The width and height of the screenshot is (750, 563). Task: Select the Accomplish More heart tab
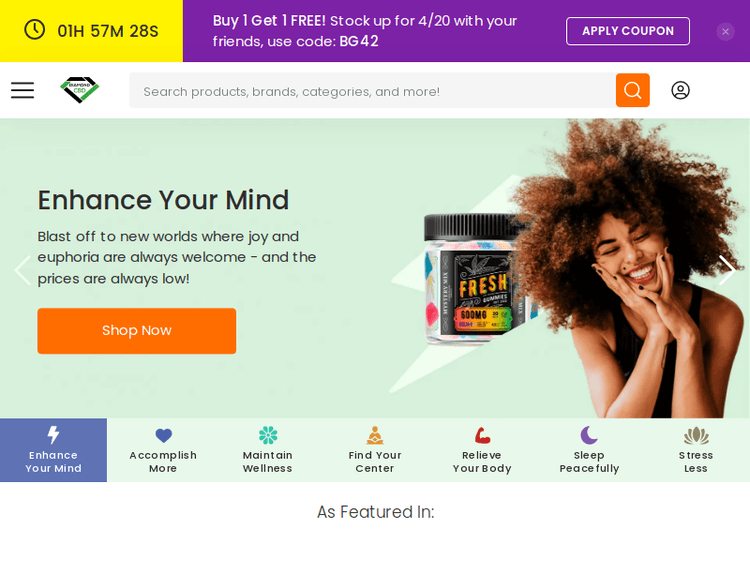[163, 450]
